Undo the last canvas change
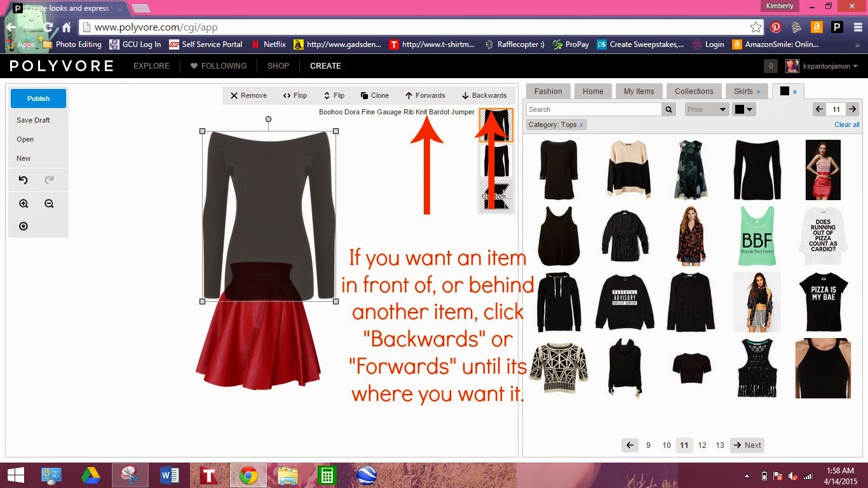The width and height of the screenshot is (868, 488). click(x=24, y=180)
